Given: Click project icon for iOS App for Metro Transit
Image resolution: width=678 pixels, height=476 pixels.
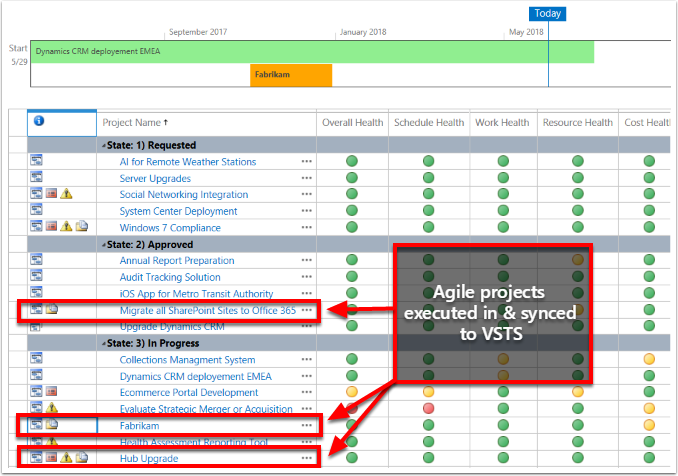Looking at the screenshot, I should (x=36, y=292).
